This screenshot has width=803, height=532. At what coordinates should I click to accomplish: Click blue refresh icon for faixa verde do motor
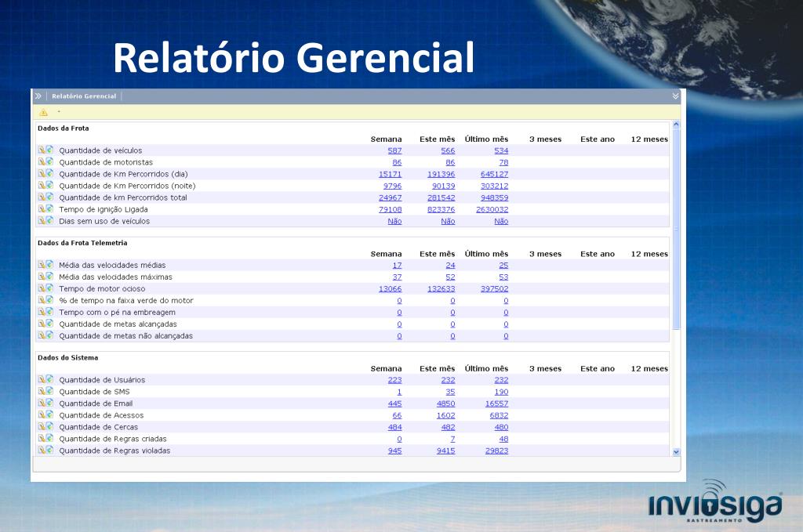tap(49, 300)
